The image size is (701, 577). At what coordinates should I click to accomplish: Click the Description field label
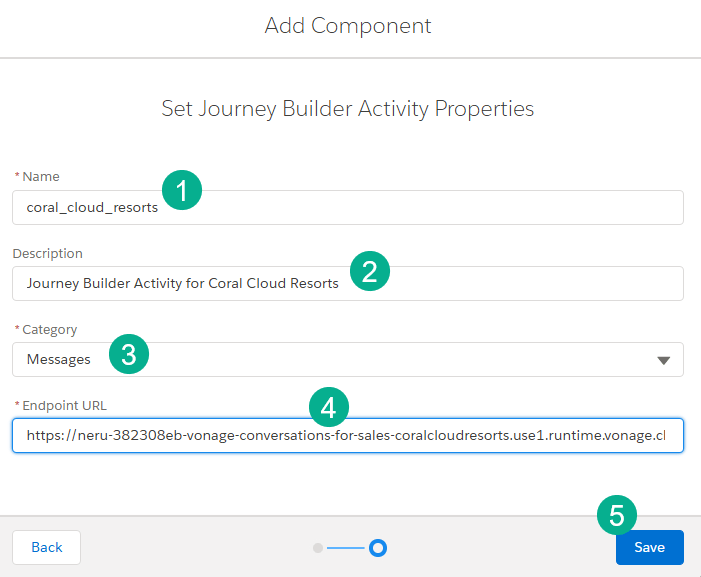coord(47,253)
